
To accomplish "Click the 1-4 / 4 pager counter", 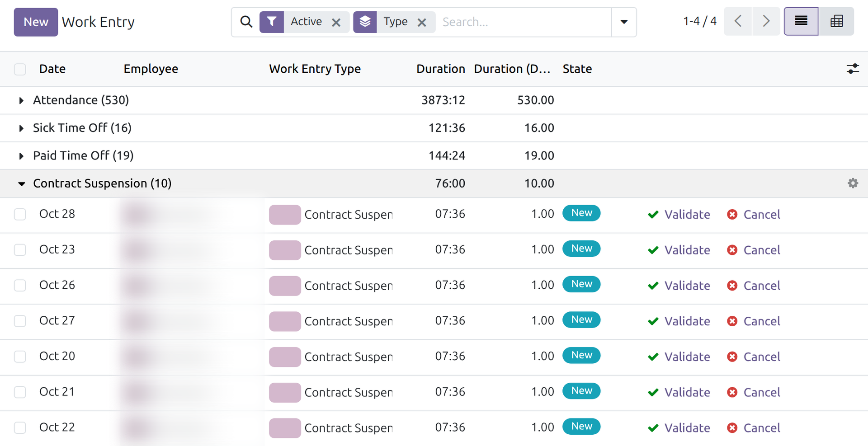I will point(700,21).
